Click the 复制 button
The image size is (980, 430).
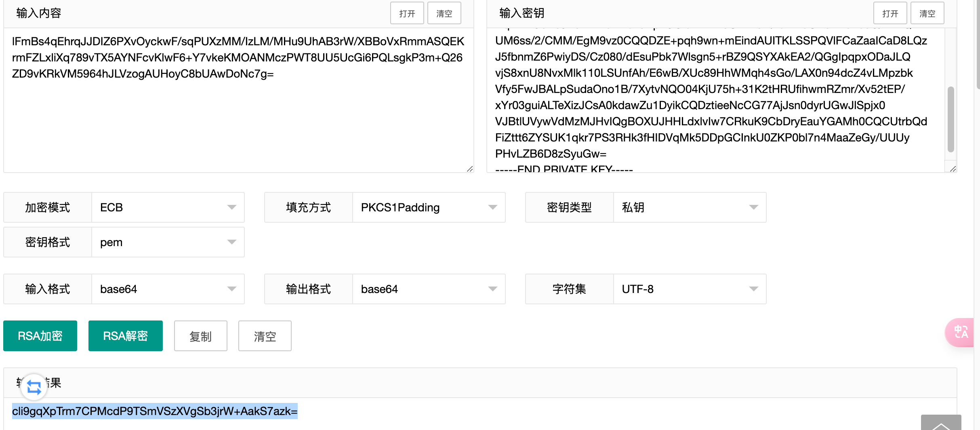point(201,336)
